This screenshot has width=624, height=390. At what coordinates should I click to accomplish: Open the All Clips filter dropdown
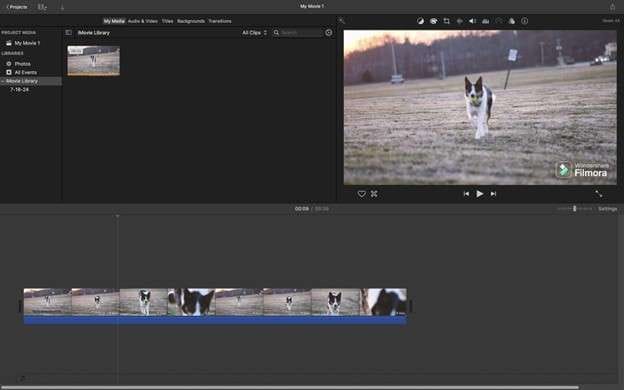coord(254,33)
